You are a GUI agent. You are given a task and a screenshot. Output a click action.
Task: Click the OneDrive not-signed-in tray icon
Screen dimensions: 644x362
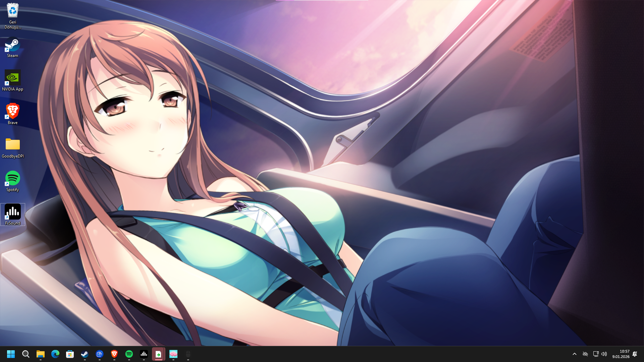pos(585,354)
